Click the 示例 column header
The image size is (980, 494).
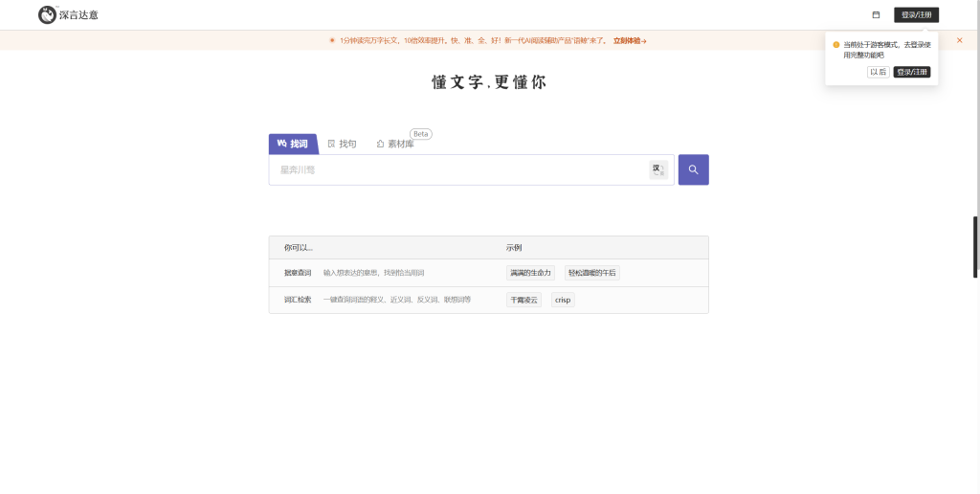514,248
